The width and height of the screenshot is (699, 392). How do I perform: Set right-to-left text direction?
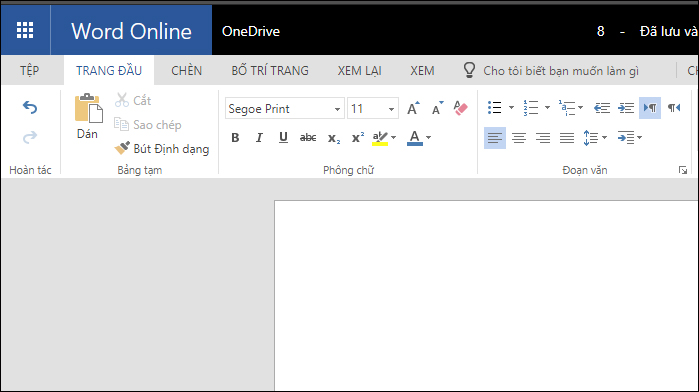coord(674,108)
